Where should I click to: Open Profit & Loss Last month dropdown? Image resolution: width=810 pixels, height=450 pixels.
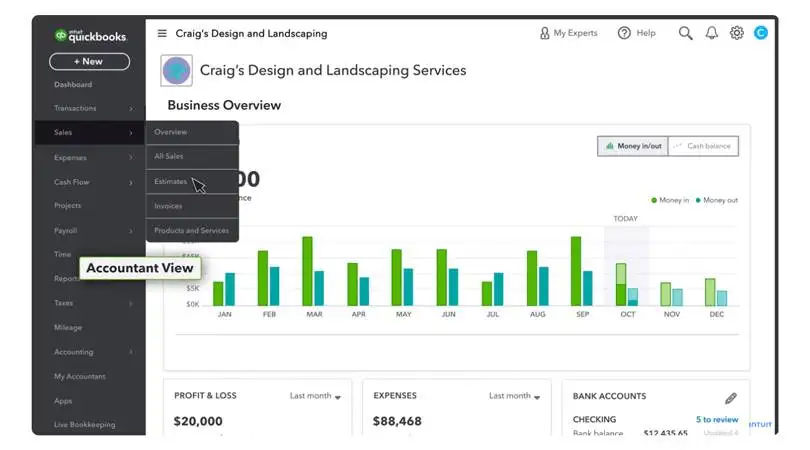point(315,396)
